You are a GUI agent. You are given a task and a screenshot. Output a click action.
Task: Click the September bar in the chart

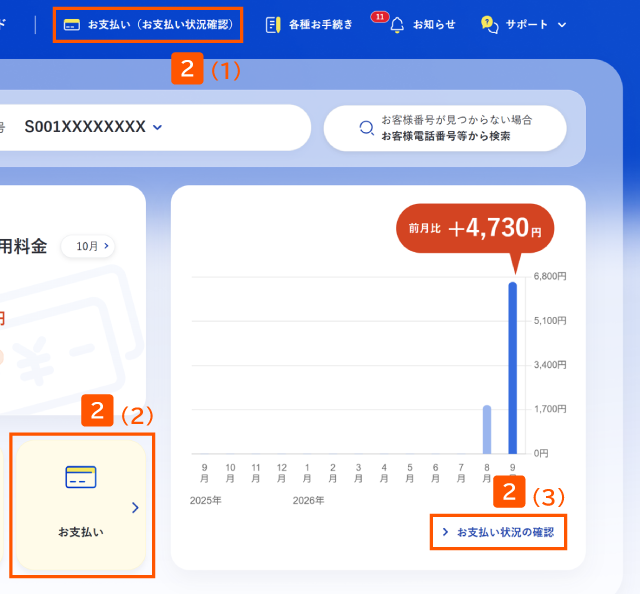pyautogui.click(x=513, y=368)
